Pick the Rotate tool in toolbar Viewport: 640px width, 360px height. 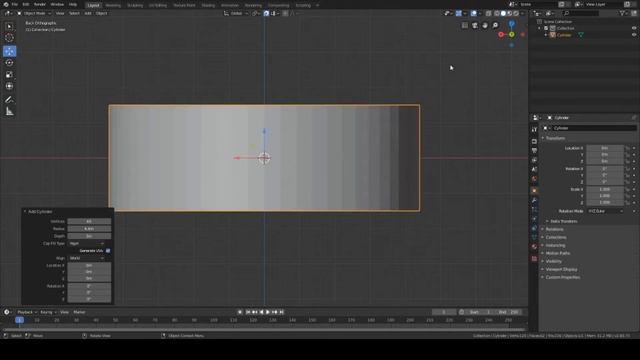[9, 63]
